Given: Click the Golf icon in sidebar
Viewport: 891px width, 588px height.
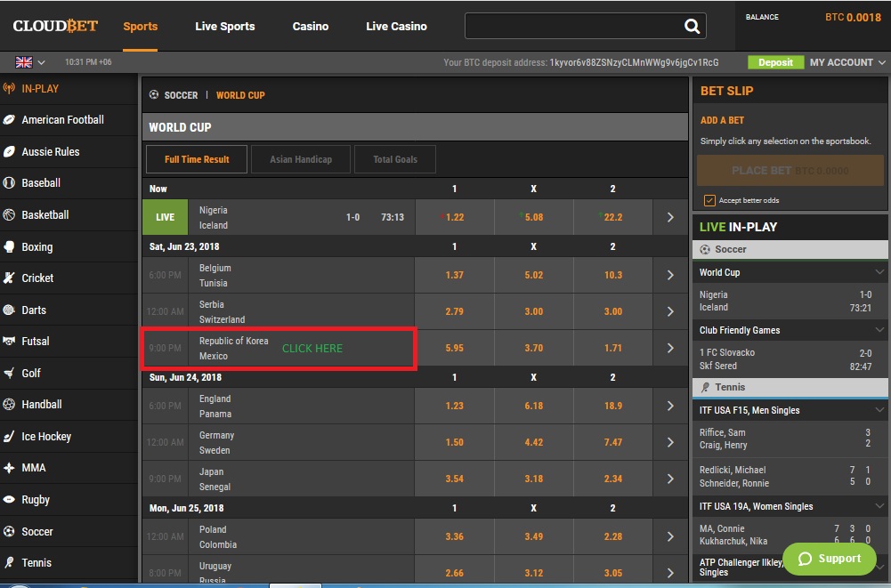Looking at the screenshot, I should (x=9, y=373).
